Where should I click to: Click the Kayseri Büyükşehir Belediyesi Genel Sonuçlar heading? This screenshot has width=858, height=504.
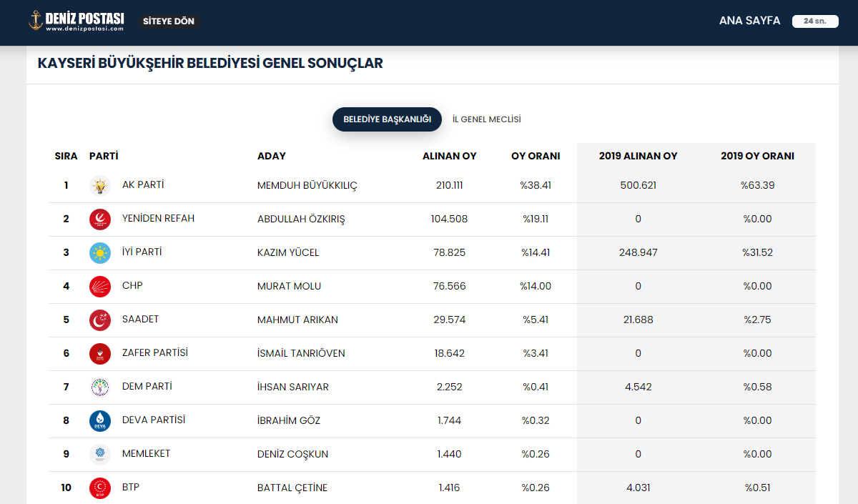pyautogui.click(x=210, y=63)
